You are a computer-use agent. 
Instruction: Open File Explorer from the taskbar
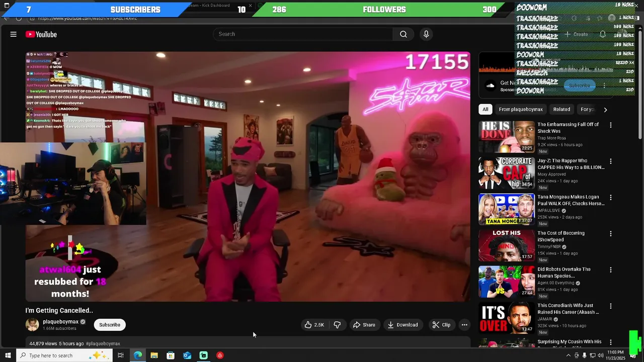[x=154, y=355]
